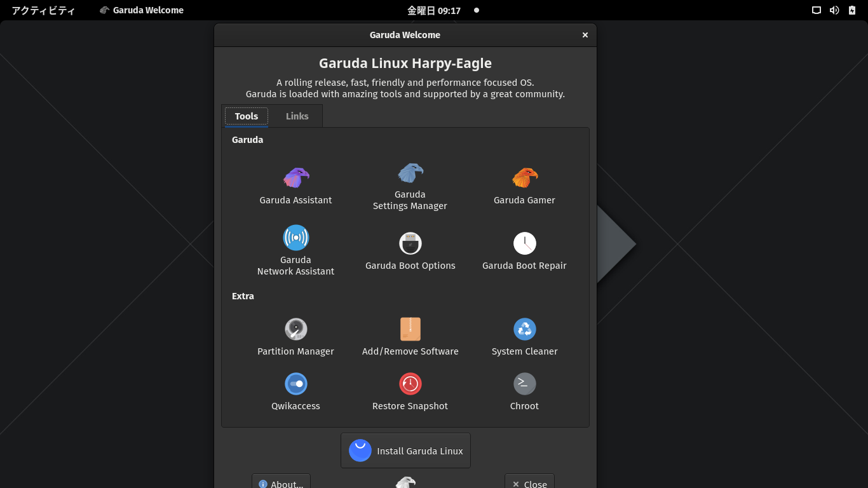Open Garuda Boot Repair clock icon
Viewport: 868px width, 488px height.
tap(525, 243)
